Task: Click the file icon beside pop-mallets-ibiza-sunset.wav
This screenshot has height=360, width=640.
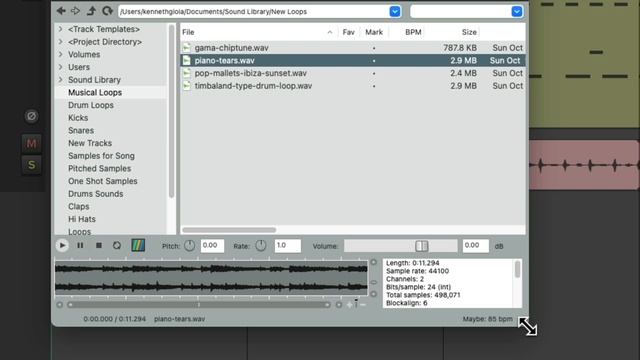Action: coord(187,73)
